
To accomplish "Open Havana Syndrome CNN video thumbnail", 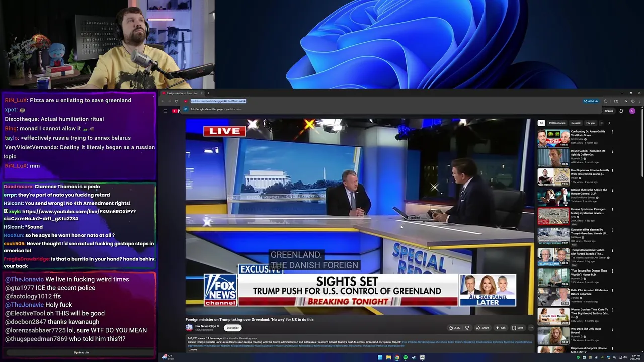I will click(x=553, y=216).
